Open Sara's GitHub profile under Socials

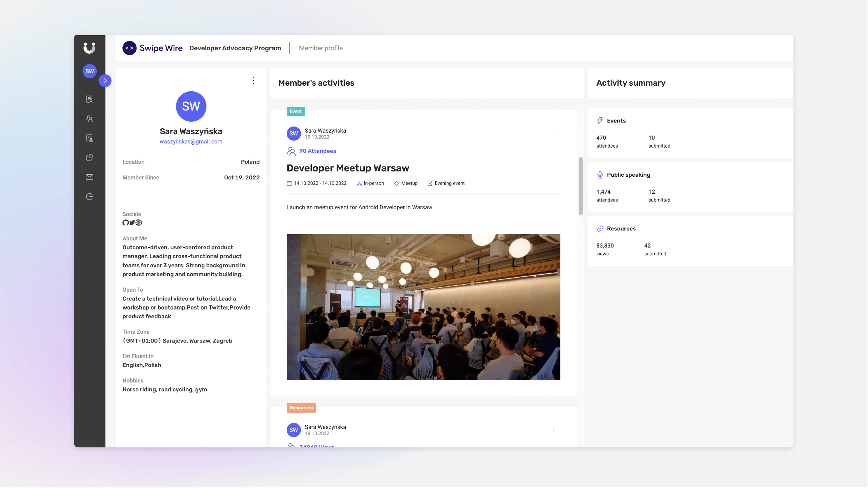[x=126, y=223]
